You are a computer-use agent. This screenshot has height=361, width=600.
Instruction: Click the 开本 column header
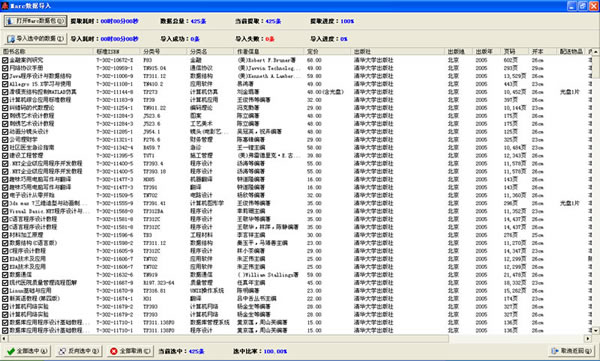point(543,51)
